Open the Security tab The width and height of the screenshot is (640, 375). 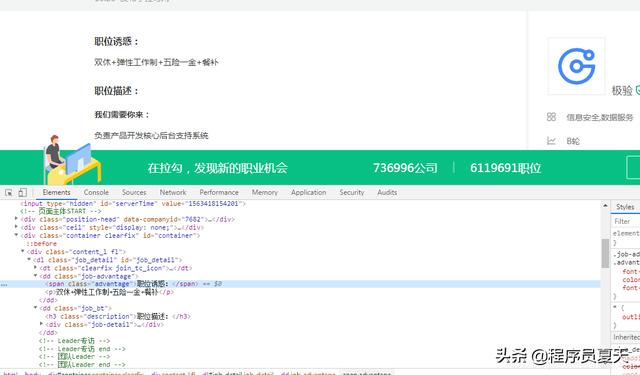(351, 192)
